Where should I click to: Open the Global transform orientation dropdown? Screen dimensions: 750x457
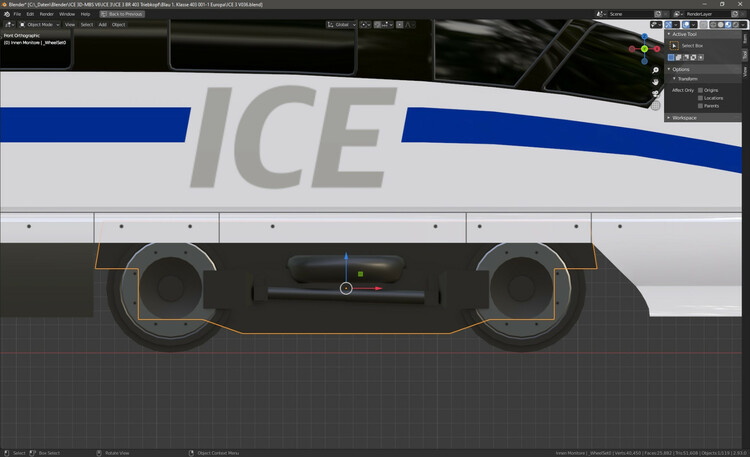(x=342, y=24)
